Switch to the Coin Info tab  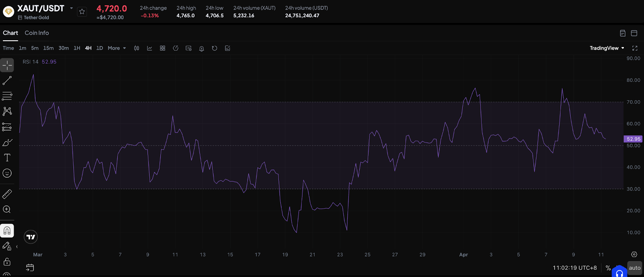click(x=37, y=33)
